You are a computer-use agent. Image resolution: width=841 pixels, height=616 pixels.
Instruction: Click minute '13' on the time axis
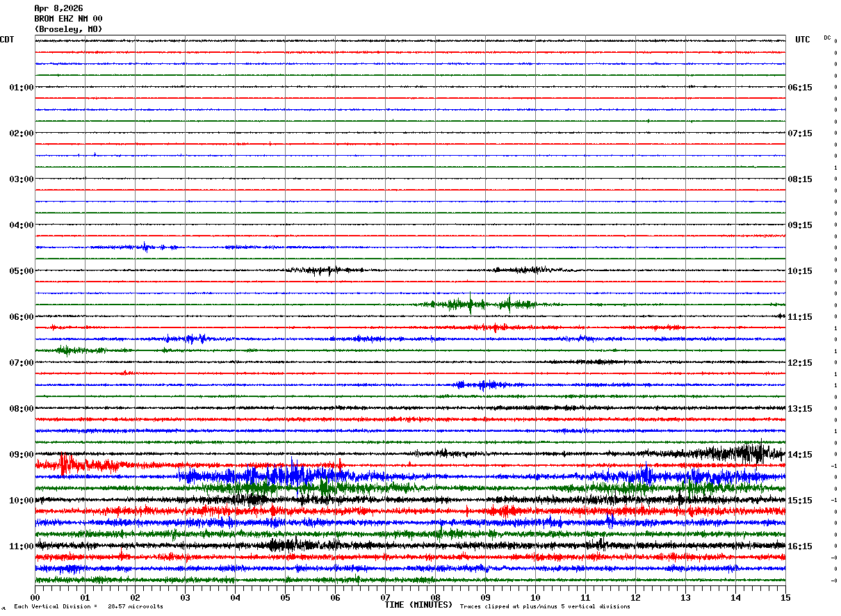(685, 597)
